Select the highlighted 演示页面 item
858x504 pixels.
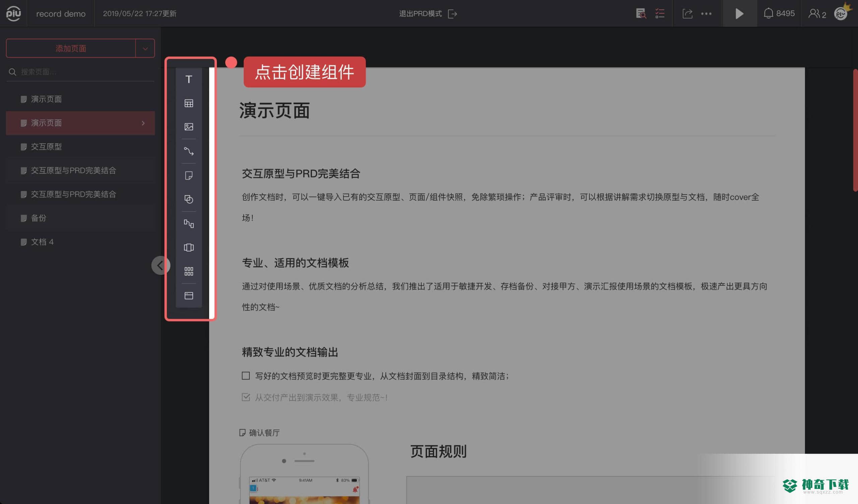point(80,123)
